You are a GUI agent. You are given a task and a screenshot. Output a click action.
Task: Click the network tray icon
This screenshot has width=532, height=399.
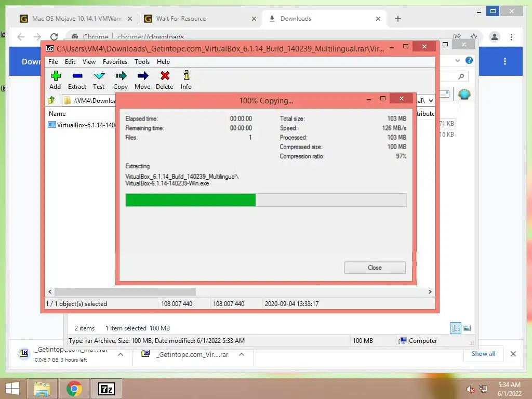(483, 389)
